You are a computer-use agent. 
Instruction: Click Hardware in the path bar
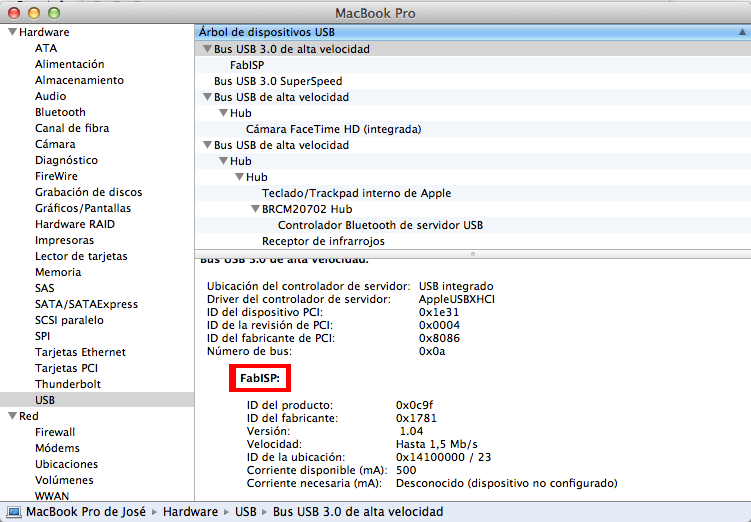pyautogui.click(x=190, y=512)
